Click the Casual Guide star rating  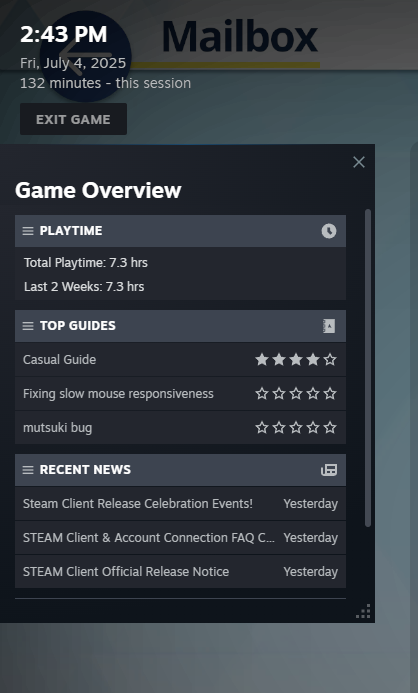coord(296,360)
